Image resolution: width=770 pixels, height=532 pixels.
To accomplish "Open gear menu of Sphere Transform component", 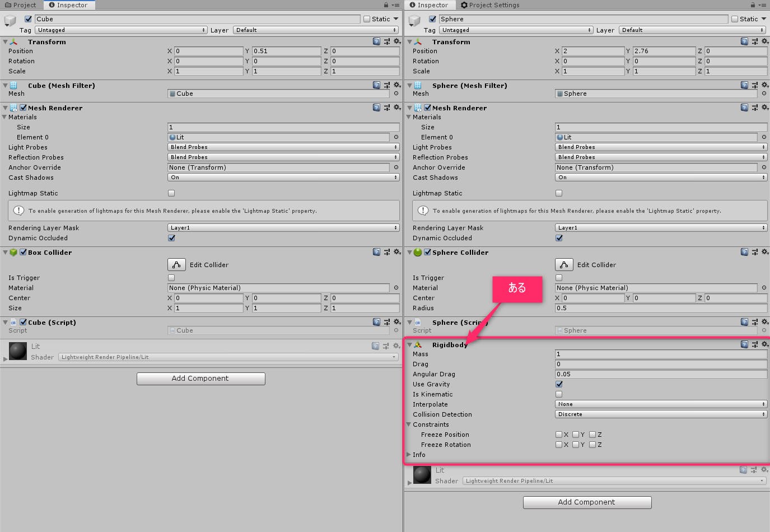I will tap(765, 41).
